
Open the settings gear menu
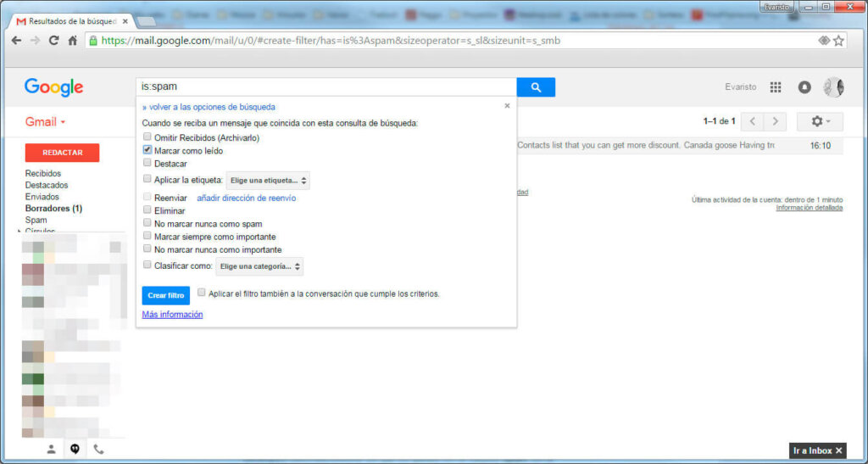pyautogui.click(x=820, y=121)
